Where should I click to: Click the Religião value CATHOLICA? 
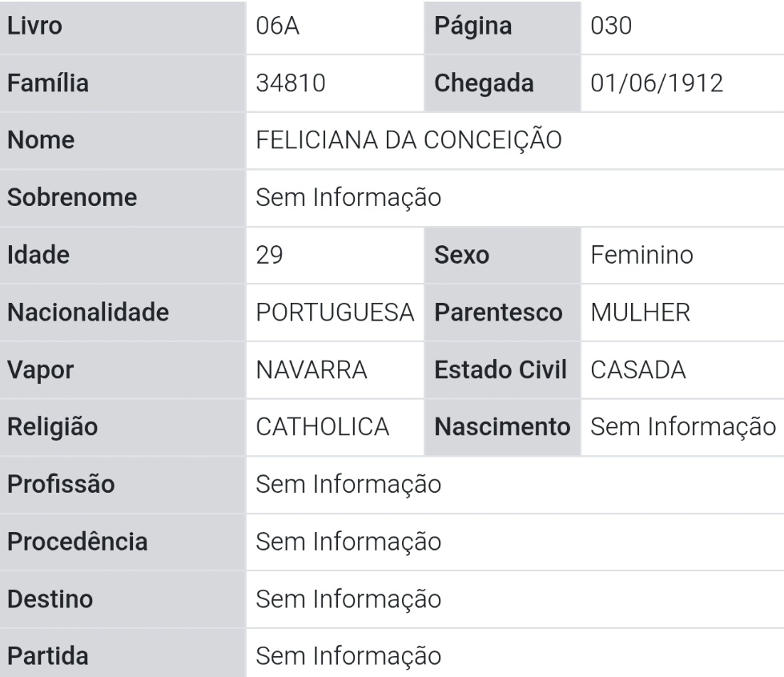[x=323, y=427]
